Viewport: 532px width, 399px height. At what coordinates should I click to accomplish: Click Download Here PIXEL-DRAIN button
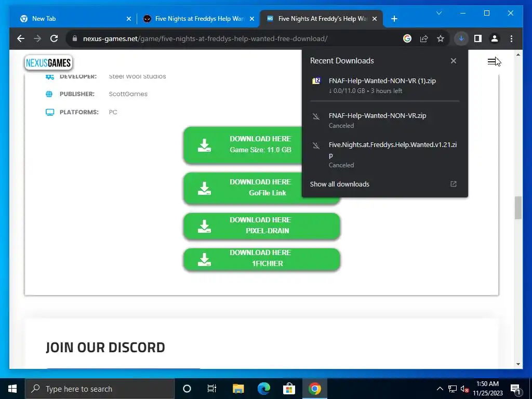(262, 225)
